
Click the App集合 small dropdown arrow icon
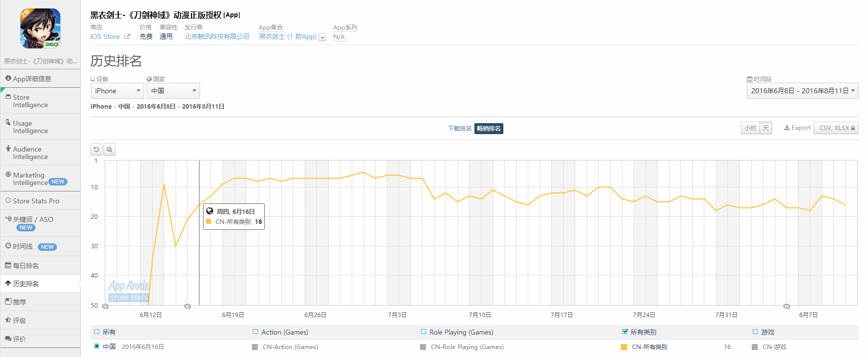click(322, 37)
